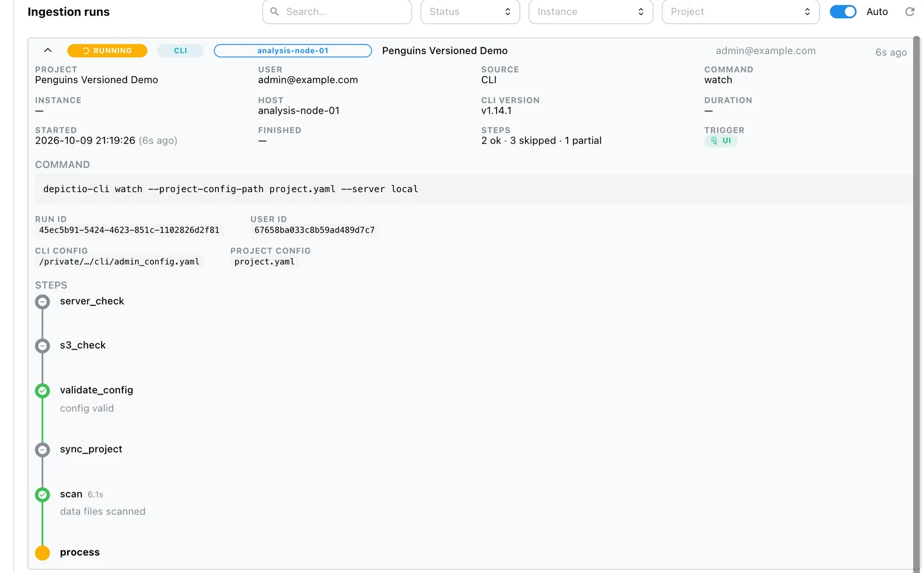Click the sync_project skipped step icon
The image size is (924, 573).
tap(43, 450)
